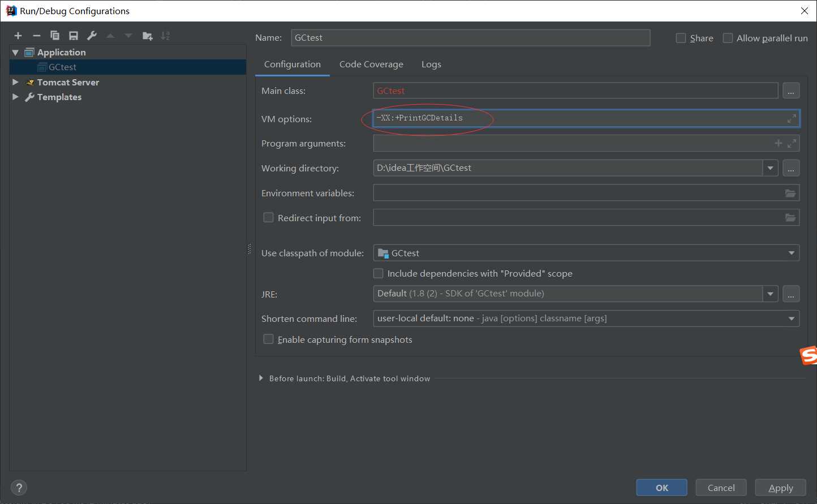This screenshot has height=504, width=817.
Task: Browse Main class with ellipsis button
Action: pos(791,91)
